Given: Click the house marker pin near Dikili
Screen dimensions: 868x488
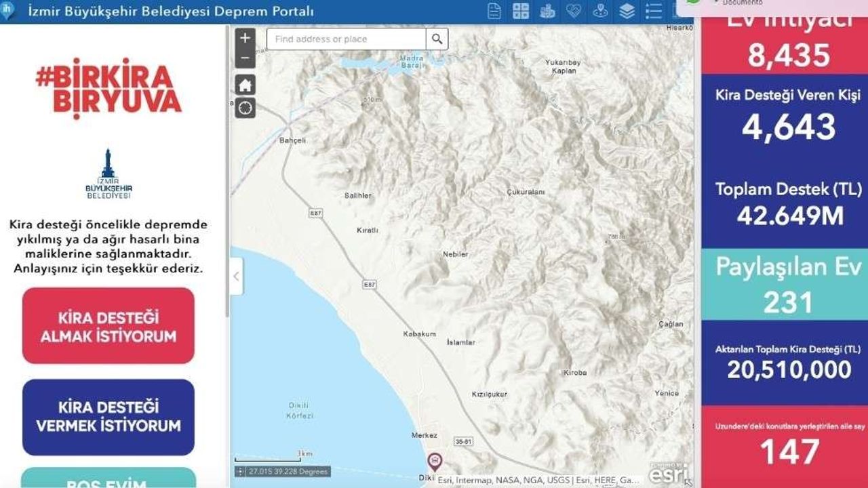Looking at the screenshot, I should tap(434, 461).
